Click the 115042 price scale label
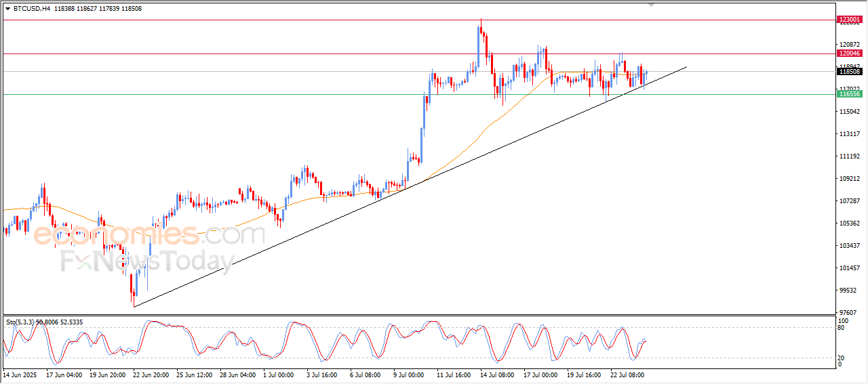 pos(850,112)
